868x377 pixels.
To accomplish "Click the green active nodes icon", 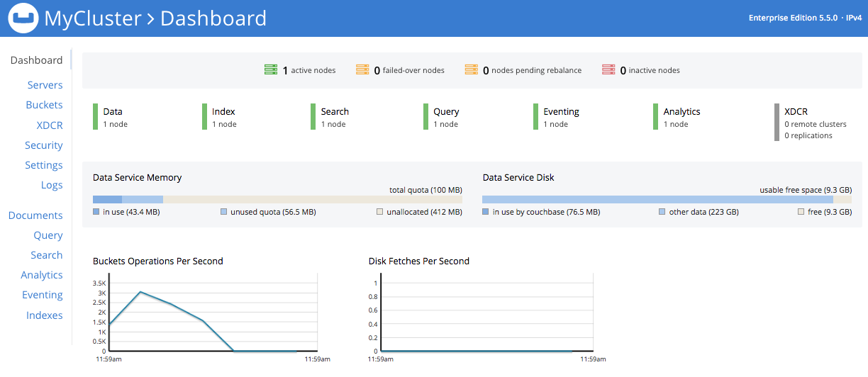I will [270, 70].
